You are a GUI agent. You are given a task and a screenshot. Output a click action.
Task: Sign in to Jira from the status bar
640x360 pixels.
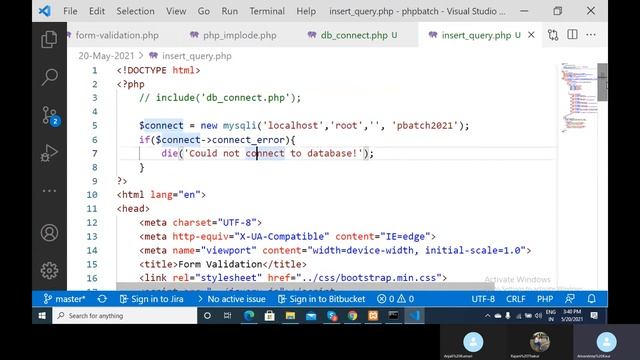point(151,299)
